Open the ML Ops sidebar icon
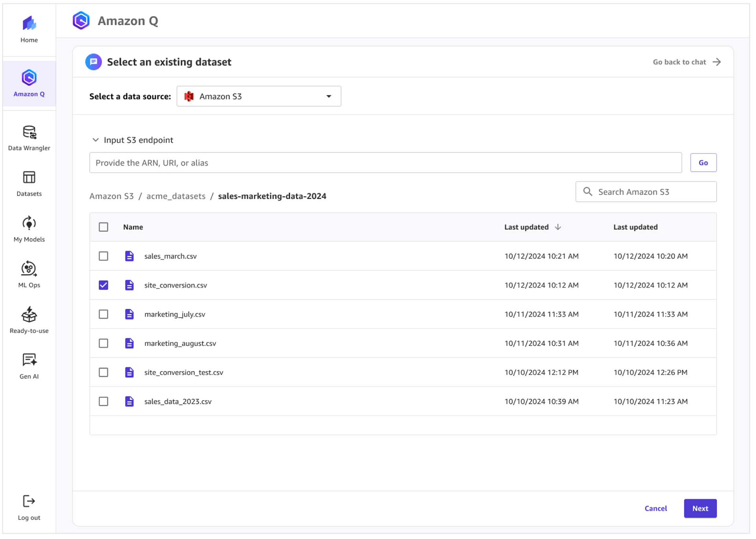Viewport: 756px width, 539px height. [x=29, y=269]
